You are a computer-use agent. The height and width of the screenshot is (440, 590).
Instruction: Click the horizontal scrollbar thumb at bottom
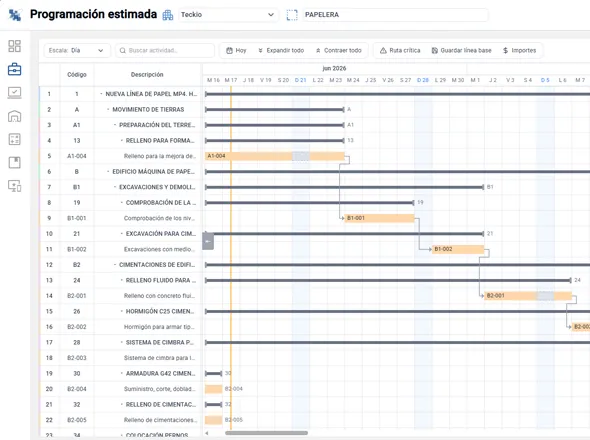point(266,433)
